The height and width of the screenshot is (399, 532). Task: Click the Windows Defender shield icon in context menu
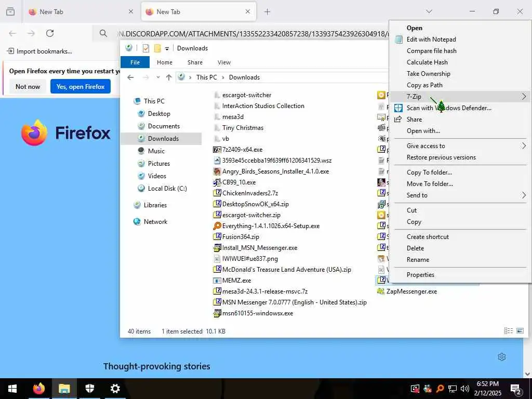[398, 108]
